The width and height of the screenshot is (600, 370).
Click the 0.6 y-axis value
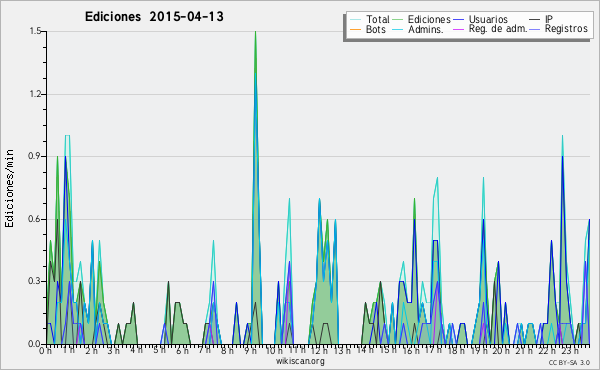pyautogui.click(x=35, y=219)
